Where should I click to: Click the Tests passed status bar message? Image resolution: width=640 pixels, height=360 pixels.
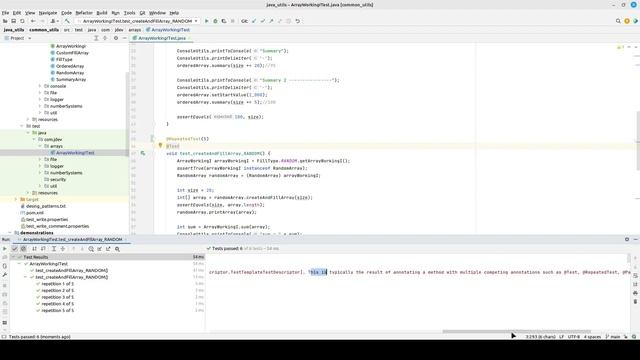(39, 337)
